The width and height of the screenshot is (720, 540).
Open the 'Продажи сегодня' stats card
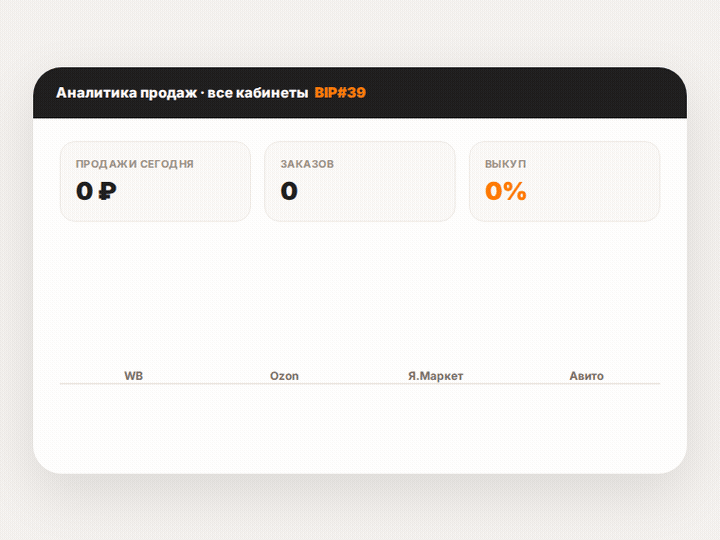[x=155, y=181]
